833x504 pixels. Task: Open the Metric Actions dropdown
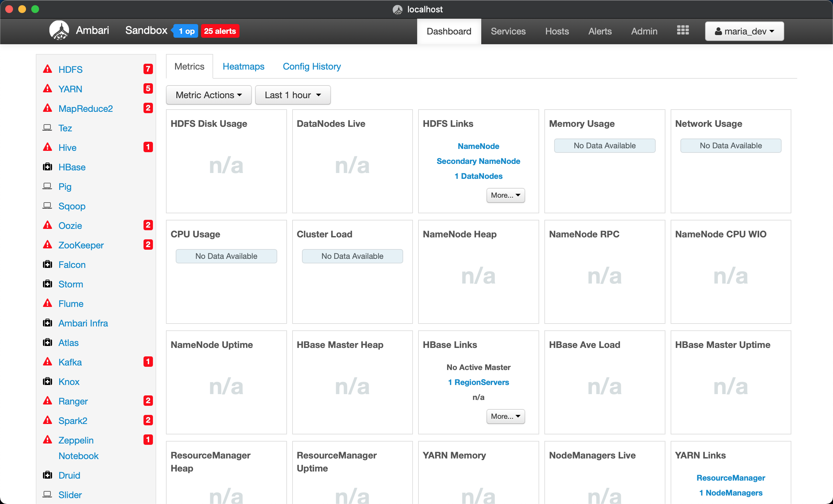click(209, 95)
